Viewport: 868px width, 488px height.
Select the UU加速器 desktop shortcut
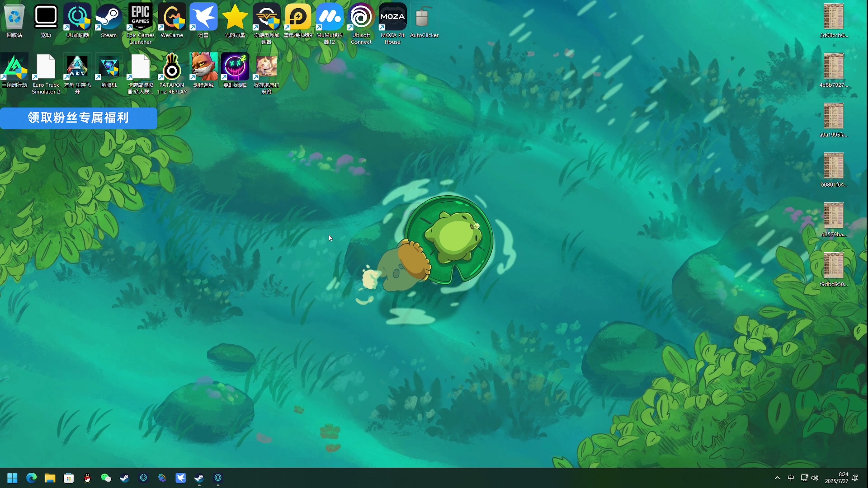tap(77, 21)
